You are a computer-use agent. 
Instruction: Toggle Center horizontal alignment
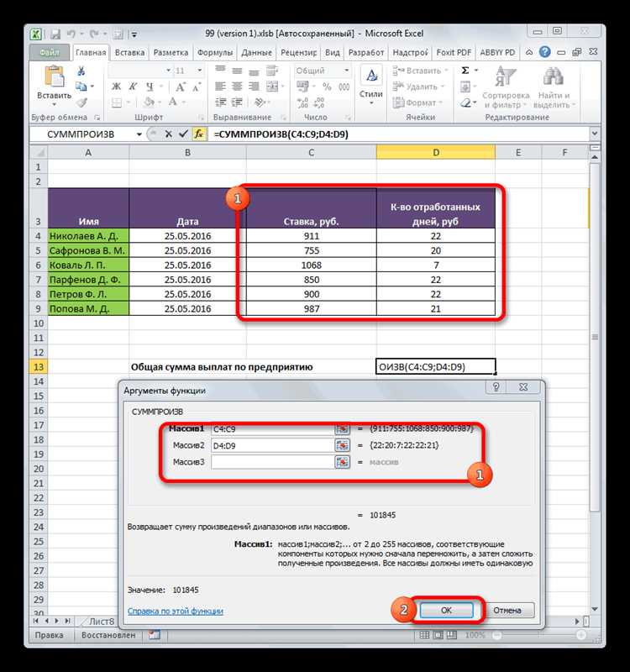tap(237, 87)
